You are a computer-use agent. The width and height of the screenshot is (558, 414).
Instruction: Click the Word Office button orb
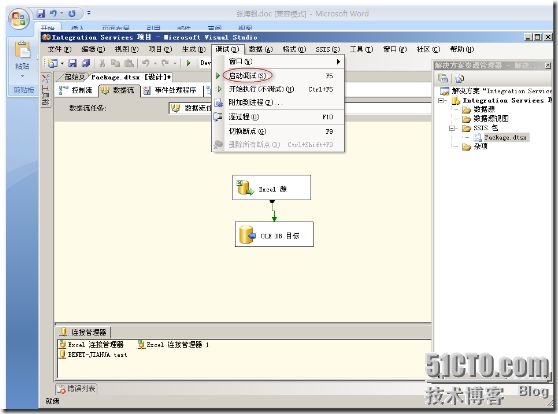pyautogui.click(x=19, y=18)
